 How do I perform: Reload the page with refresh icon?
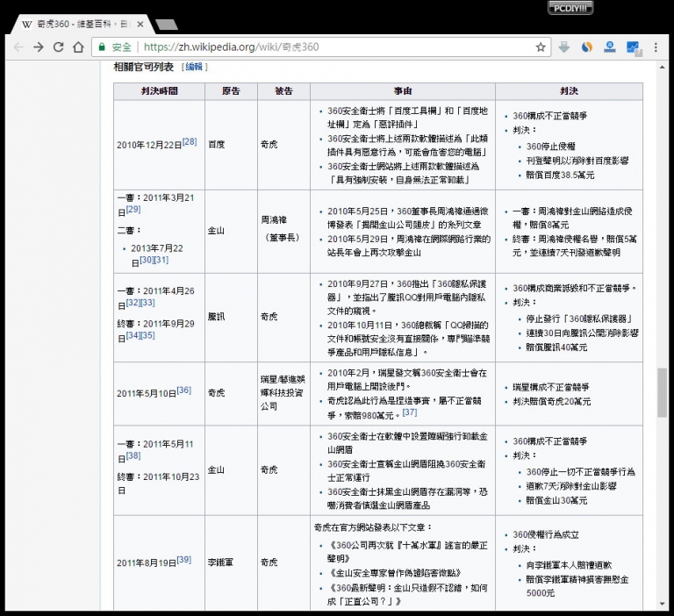[59, 47]
